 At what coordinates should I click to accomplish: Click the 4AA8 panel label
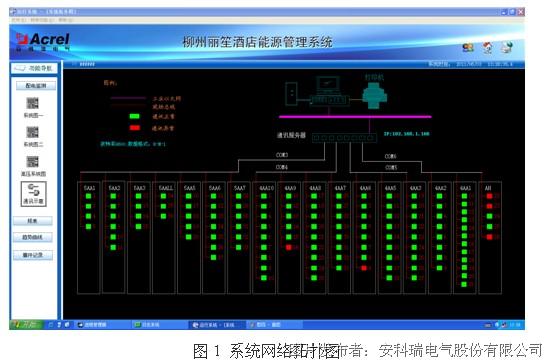point(315,188)
